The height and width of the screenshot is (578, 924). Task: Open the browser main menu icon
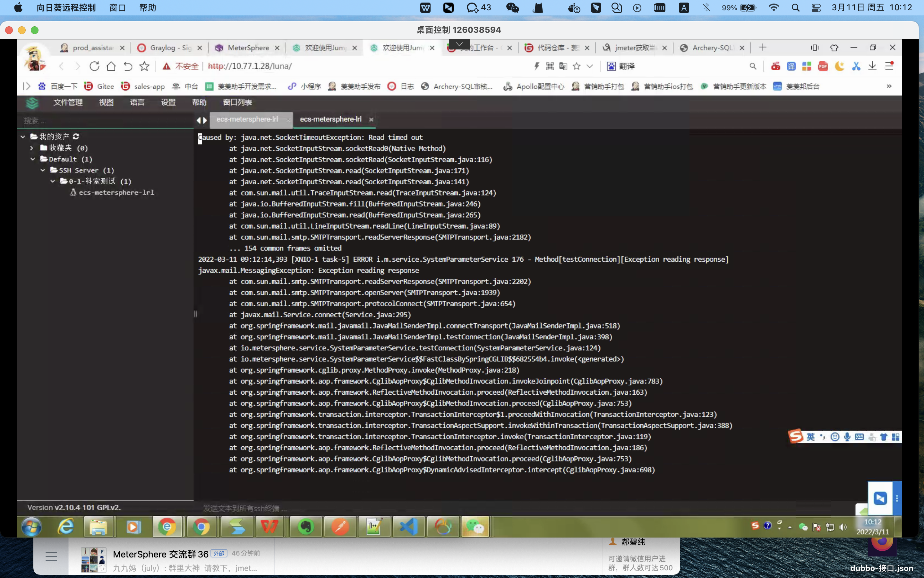click(889, 66)
